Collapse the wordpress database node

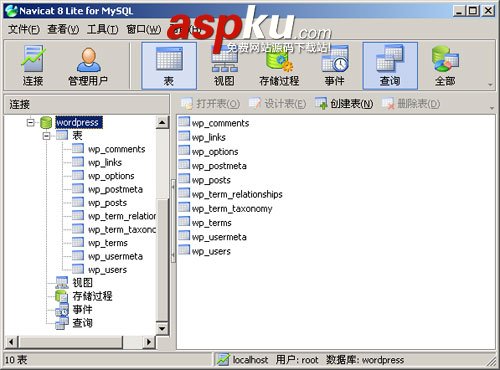click(31, 123)
